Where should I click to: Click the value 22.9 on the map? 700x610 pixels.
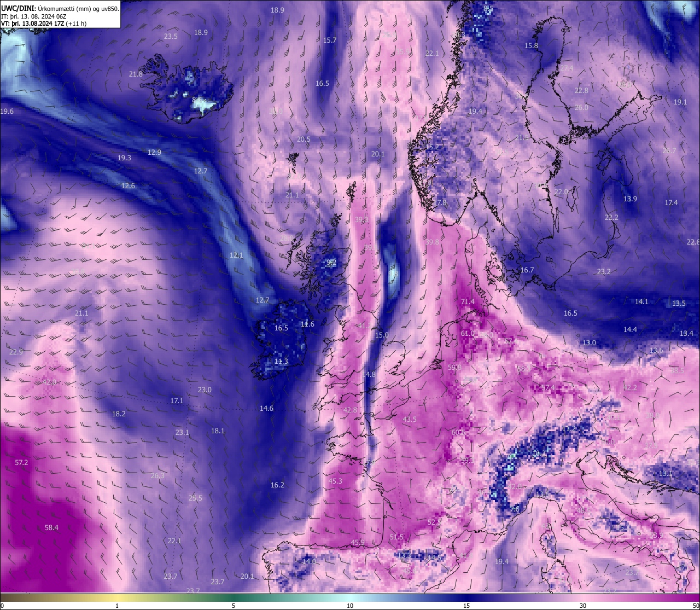tap(16, 352)
